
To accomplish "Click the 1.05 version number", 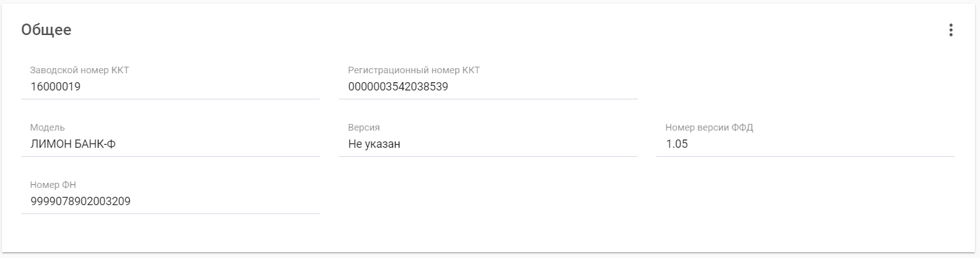I will pyautogui.click(x=677, y=145).
